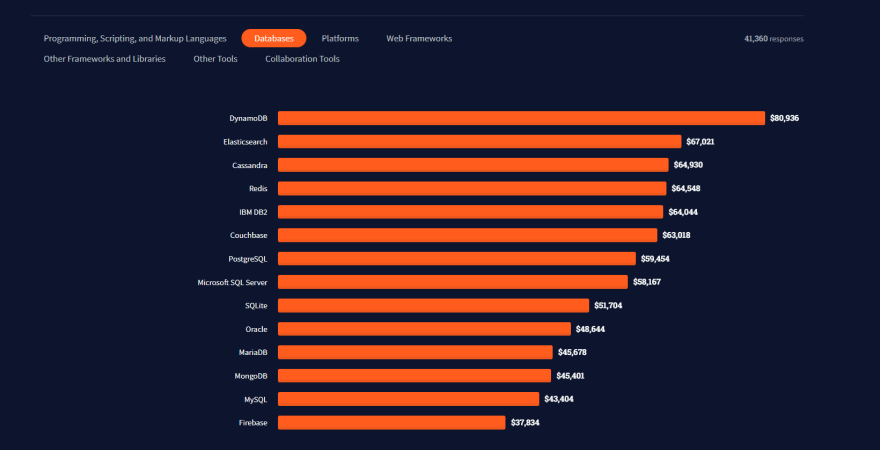
Task: Select the Firebase bar
Action: [x=392, y=423]
